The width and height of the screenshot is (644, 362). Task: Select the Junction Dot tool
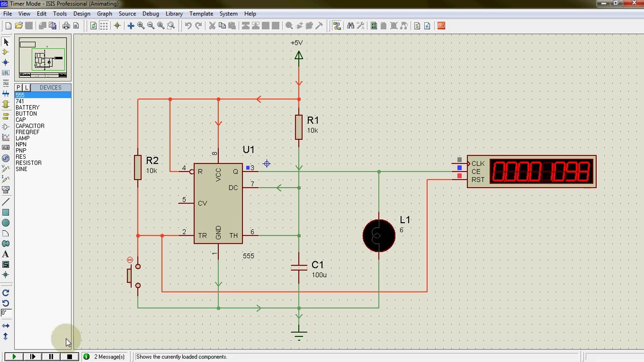pyautogui.click(x=6, y=62)
